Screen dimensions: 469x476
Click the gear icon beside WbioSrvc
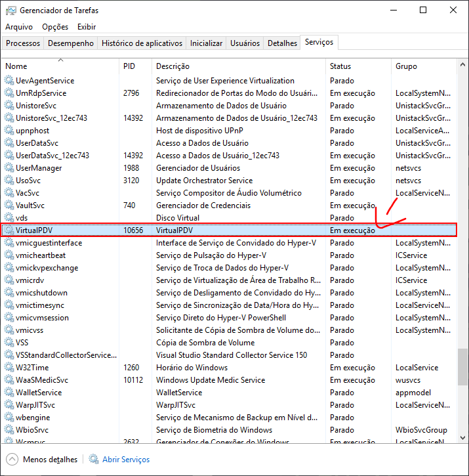(9, 430)
